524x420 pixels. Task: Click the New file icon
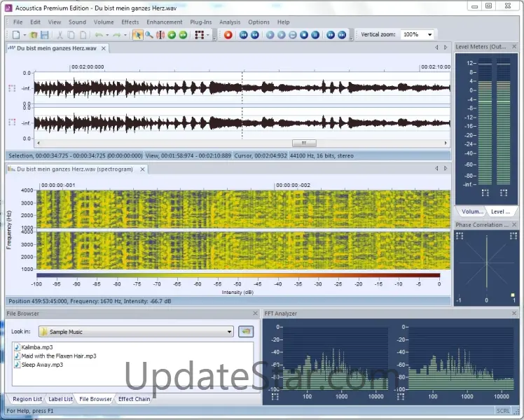15,34
